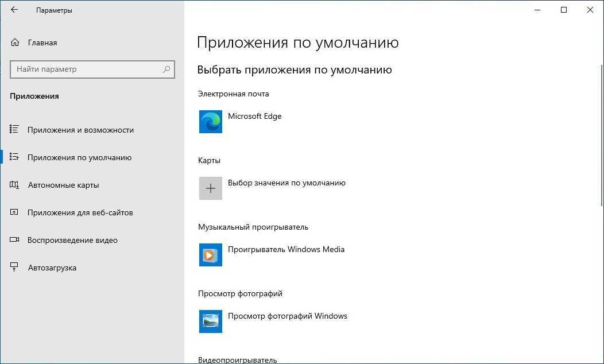The height and width of the screenshot is (364, 604).
Task: Click the Карты category label
Action: coord(209,160)
